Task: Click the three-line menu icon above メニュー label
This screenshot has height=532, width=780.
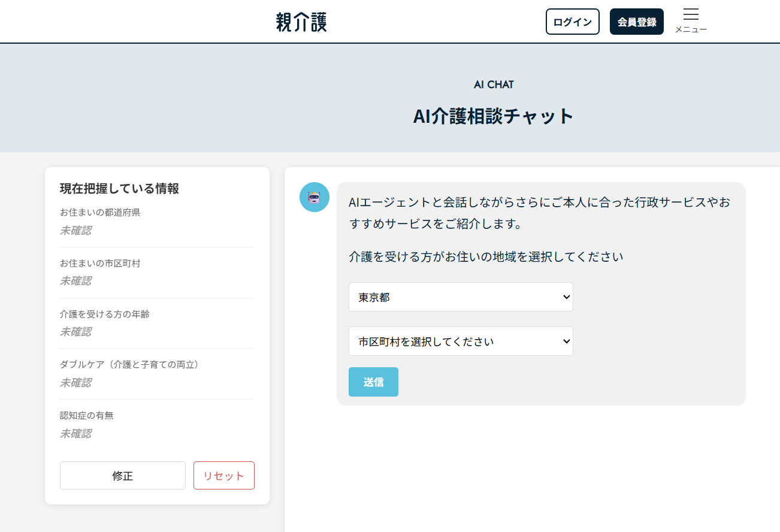Action: click(691, 15)
